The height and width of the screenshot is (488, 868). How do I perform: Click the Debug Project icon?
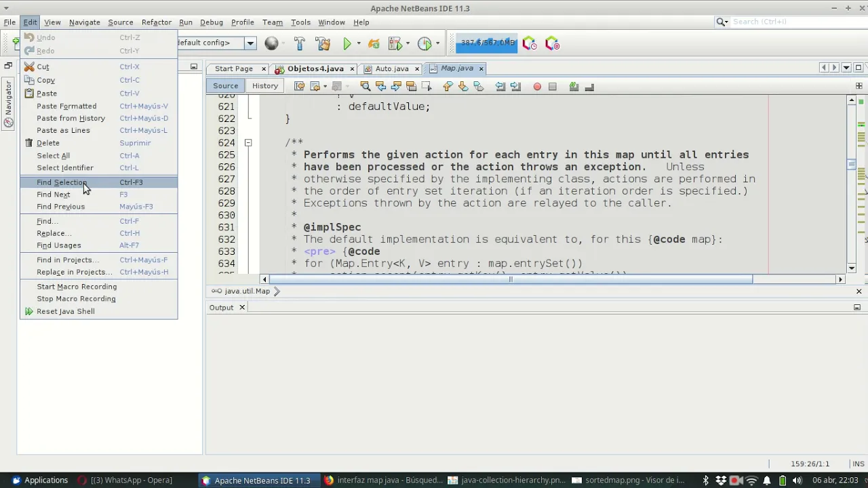coord(395,43)
